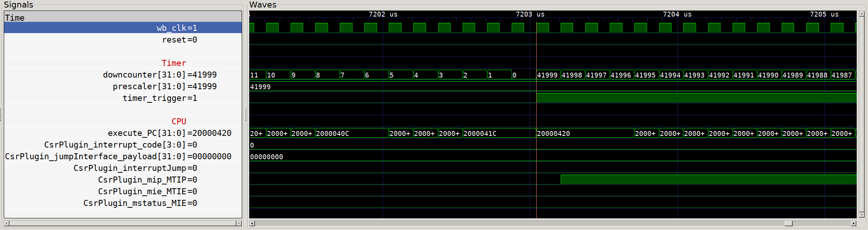Viewport: 868px width, 230px height.
Task: Click the Waves vertical scrollbar track
Action: (x=862, y=114)
